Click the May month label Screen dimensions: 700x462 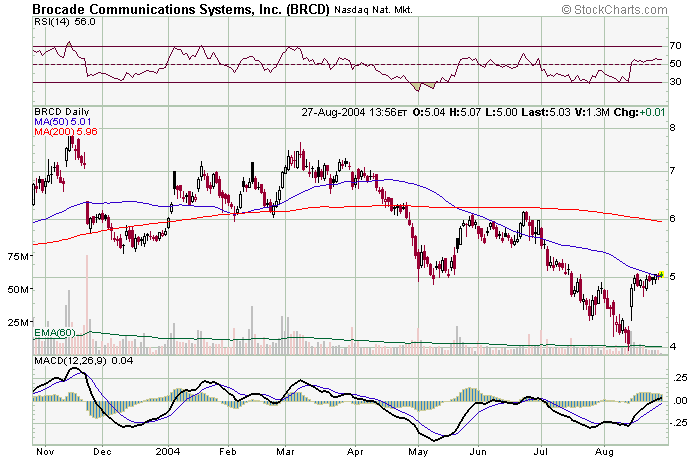point(418,452)
